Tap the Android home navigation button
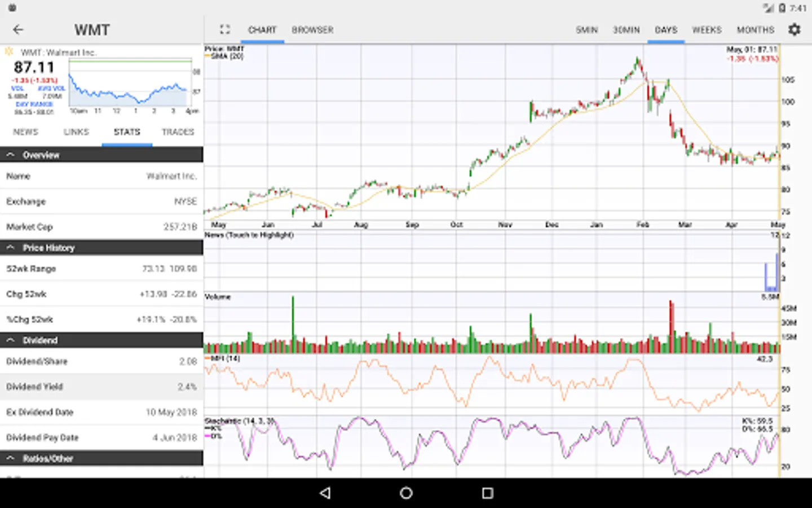This screenshot has width=812, height=508. (x=406, y=493)
